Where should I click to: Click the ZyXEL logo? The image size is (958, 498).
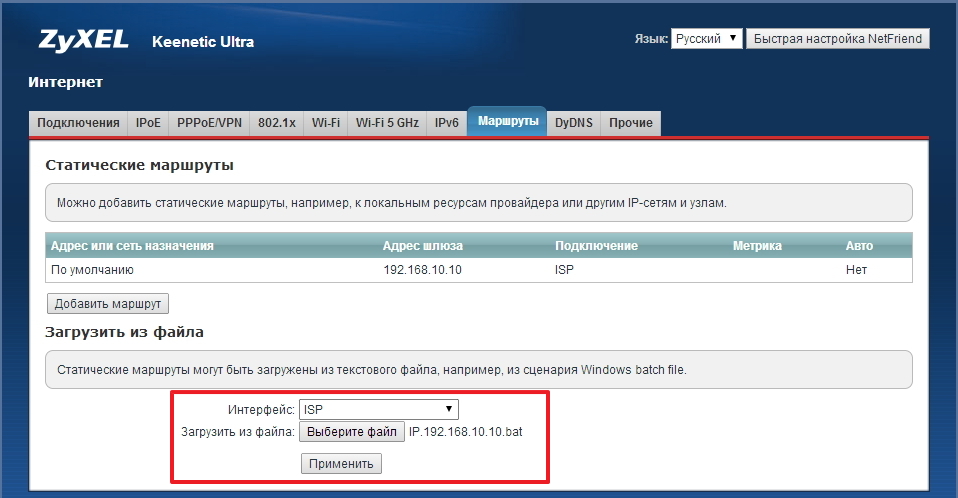83,41
